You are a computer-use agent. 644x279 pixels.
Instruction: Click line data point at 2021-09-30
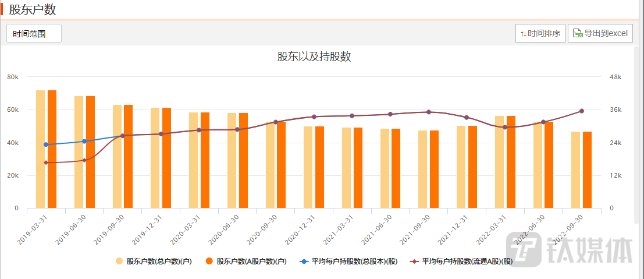[x=429, y=112]
